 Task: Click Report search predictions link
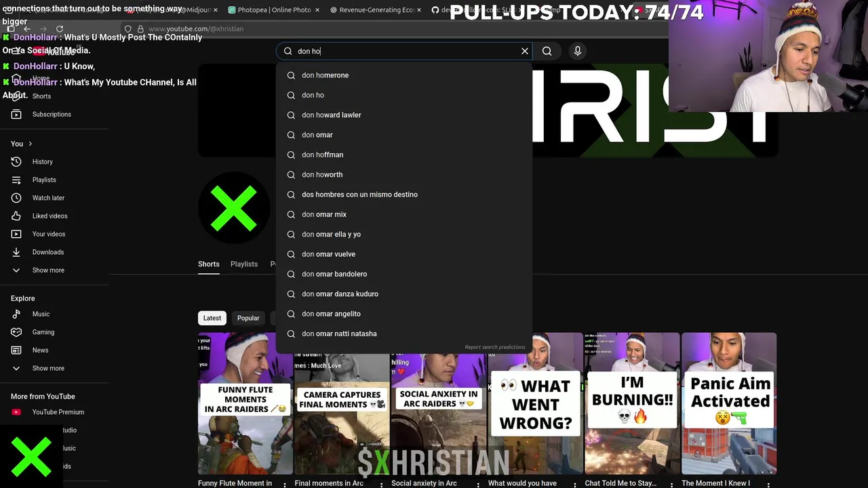pos(495,347)
